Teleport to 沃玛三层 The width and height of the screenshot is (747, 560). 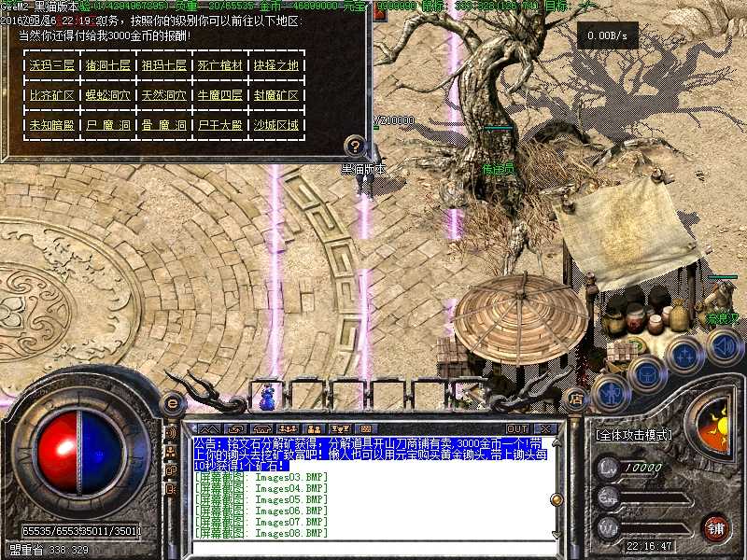pos(52,64)
